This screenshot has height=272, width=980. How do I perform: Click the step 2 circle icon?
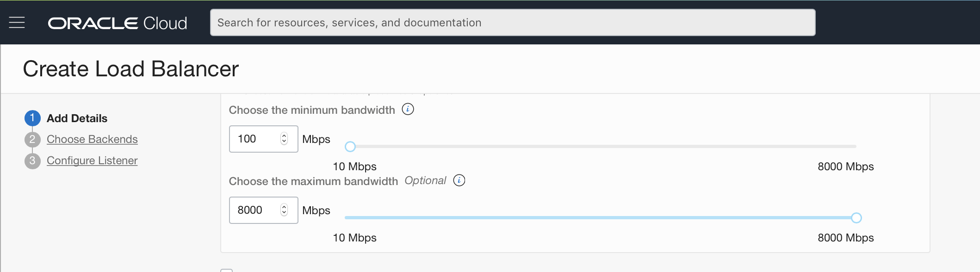pos(32,139)
